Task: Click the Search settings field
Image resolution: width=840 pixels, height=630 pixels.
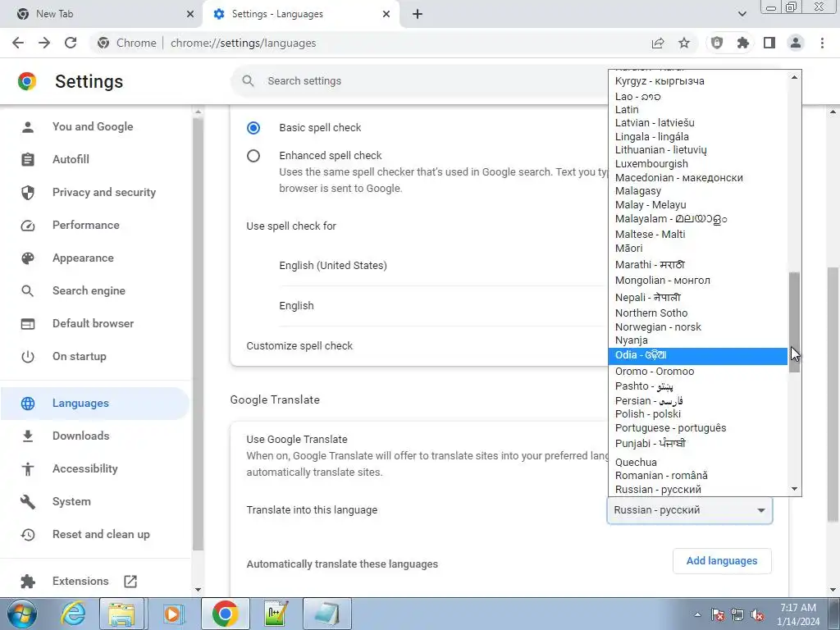Action: pyautogui.click(x=418, y=81)
